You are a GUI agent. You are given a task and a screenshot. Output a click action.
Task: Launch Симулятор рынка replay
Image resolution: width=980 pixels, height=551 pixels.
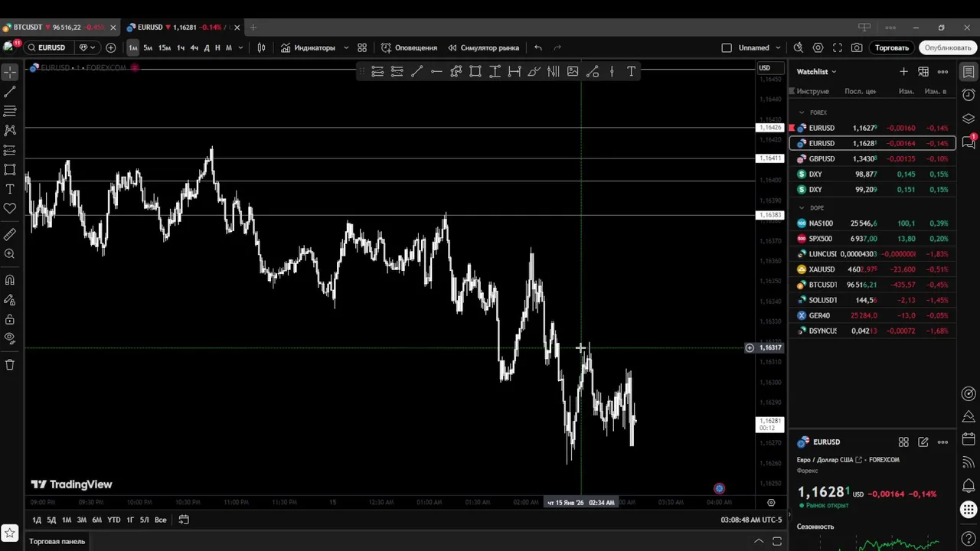point(483,47)
